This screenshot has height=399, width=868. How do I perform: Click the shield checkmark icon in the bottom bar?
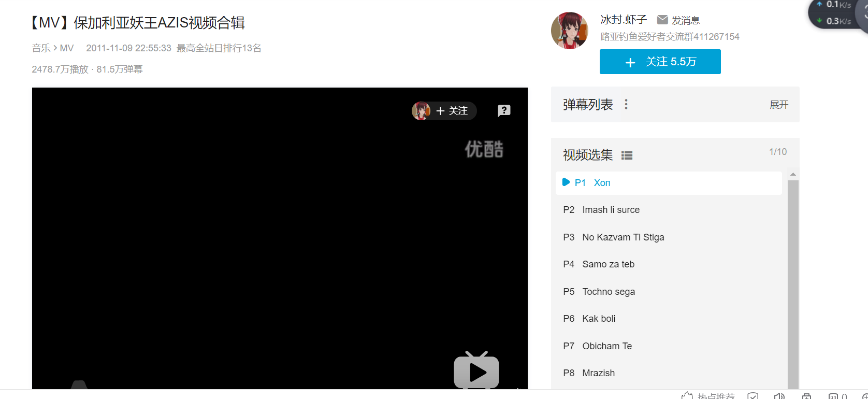click(x=753, y=396)
